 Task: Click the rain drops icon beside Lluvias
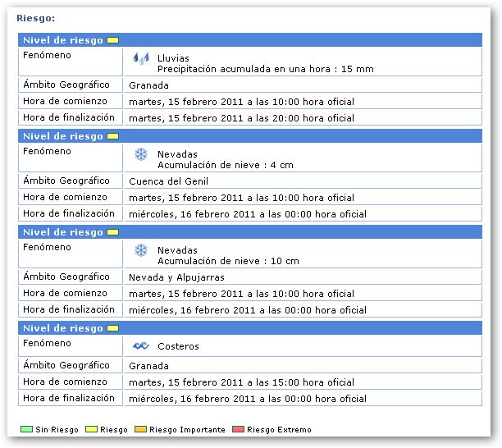(x=141, y=58)
